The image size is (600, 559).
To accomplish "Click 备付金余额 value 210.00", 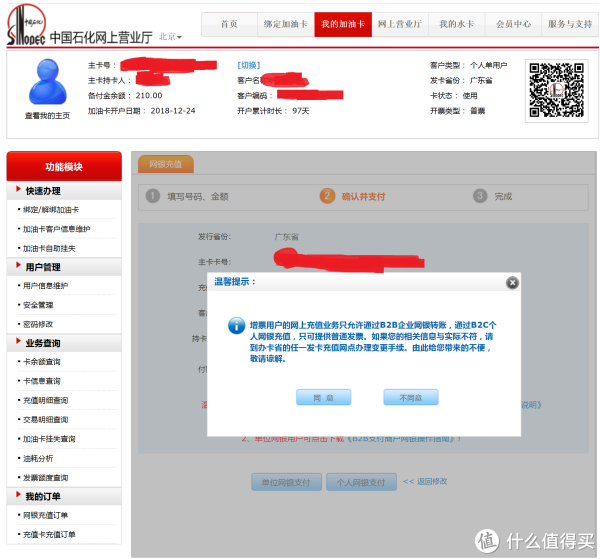I will coord(149,96).
